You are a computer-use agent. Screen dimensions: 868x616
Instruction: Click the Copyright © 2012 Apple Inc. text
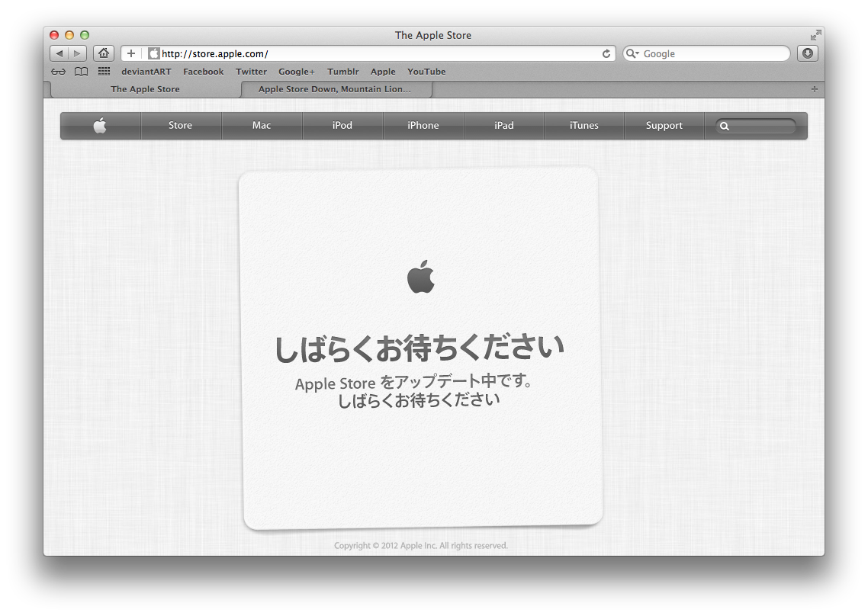tap(421, 546)
